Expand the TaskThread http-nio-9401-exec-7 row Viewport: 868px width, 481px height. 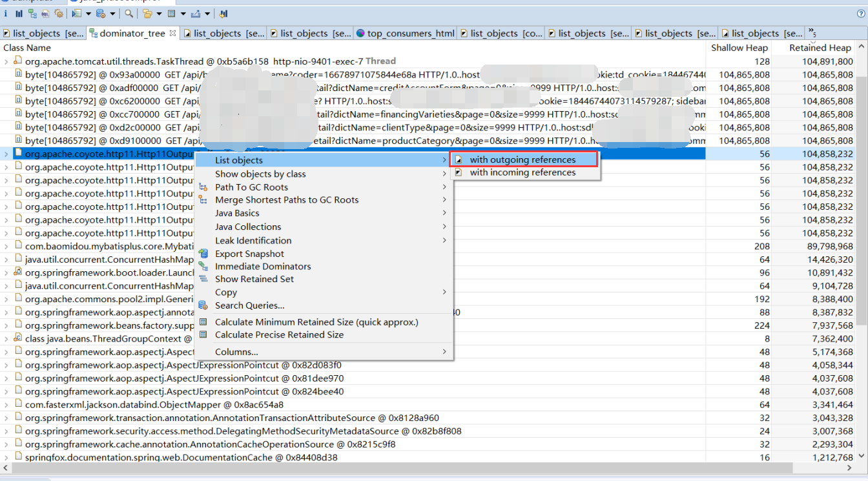pos(6,61)
